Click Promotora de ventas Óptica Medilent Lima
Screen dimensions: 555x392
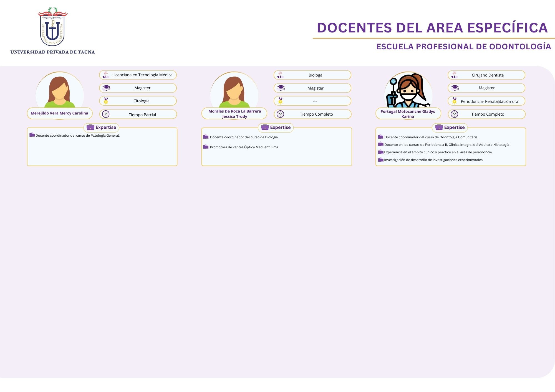(244, 147)
